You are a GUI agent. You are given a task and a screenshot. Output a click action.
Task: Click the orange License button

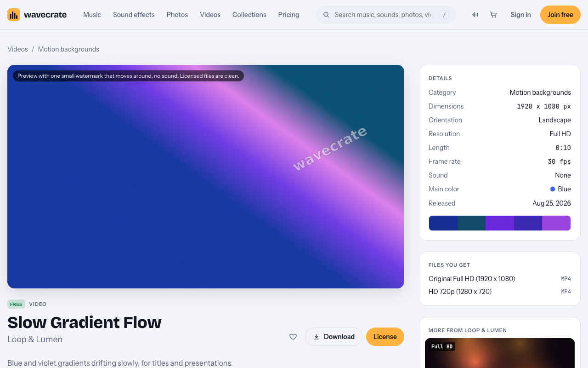(x=385, y=337)
